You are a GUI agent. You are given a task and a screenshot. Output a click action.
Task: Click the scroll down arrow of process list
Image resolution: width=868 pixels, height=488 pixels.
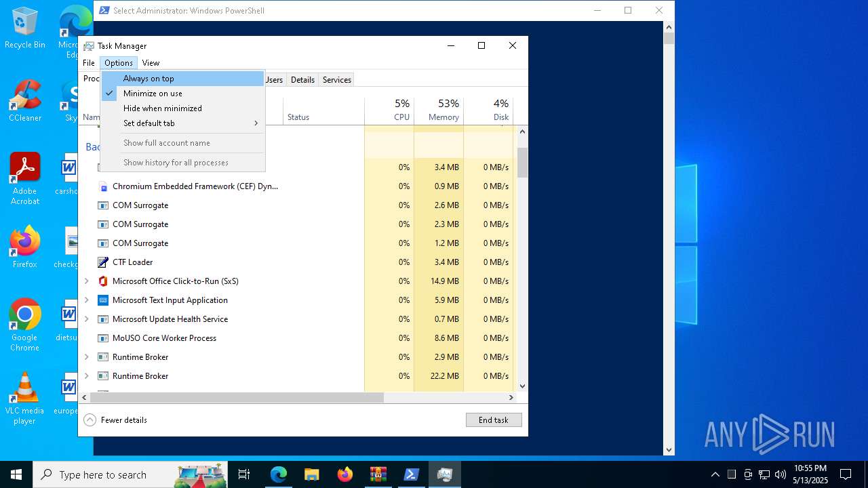point(522,386)
